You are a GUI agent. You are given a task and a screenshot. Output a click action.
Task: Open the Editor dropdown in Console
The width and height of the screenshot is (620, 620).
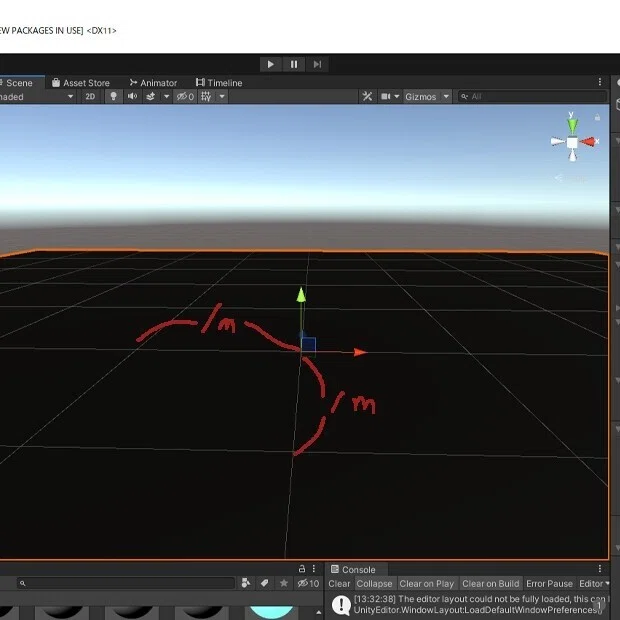click(594, 584)
